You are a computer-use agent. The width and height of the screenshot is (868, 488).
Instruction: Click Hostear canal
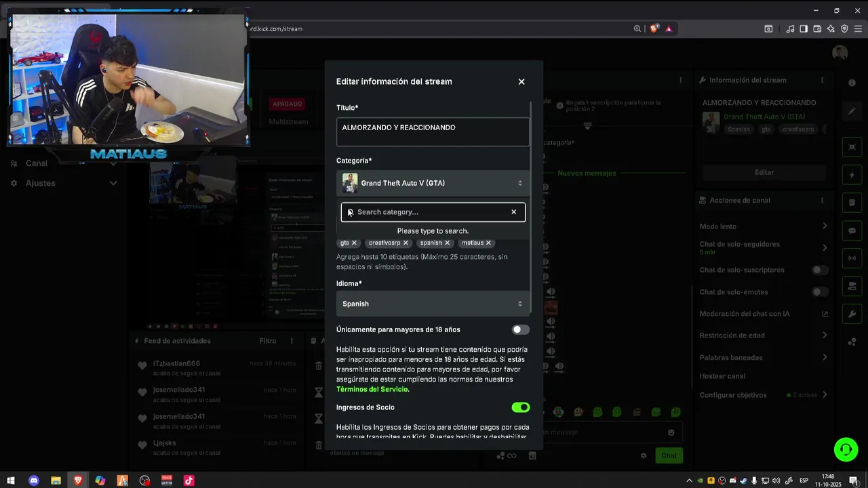pos(722,376)
